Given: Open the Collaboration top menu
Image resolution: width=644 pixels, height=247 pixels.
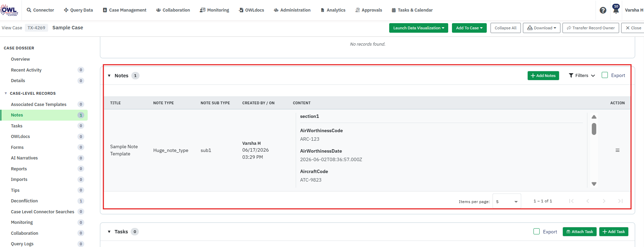Looking at the screenshot, I should pos(173,10).
